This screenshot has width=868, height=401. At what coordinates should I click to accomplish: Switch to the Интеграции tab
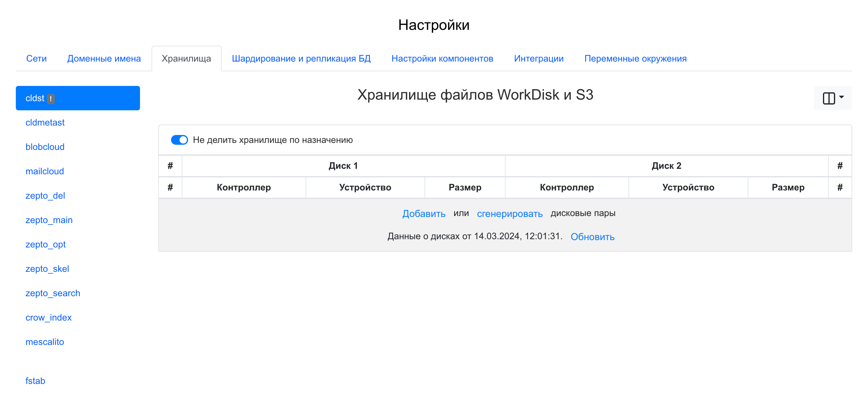(x=538, y=59)
